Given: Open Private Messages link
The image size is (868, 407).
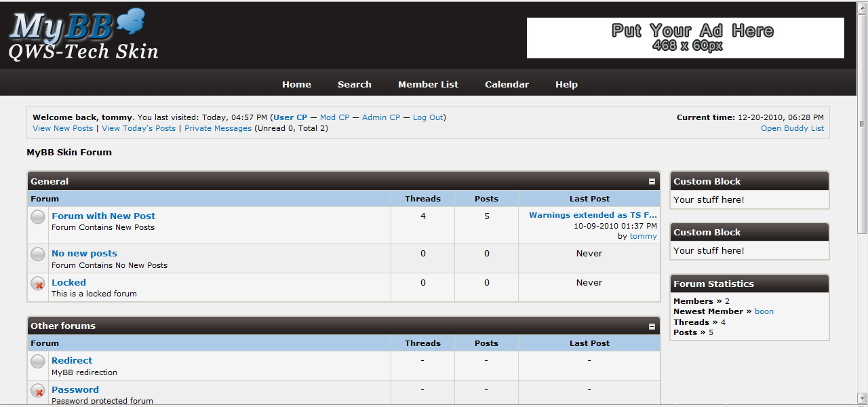Looking at the screenshot, I should 218,128.
